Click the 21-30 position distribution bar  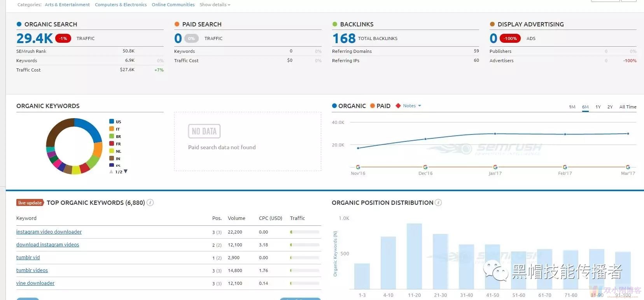click(x=440, y=262)
